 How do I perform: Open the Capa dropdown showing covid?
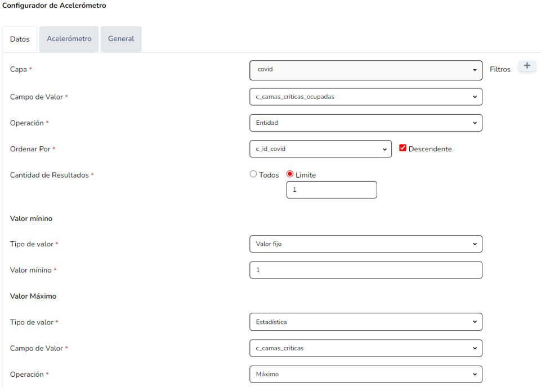point(365,70)
